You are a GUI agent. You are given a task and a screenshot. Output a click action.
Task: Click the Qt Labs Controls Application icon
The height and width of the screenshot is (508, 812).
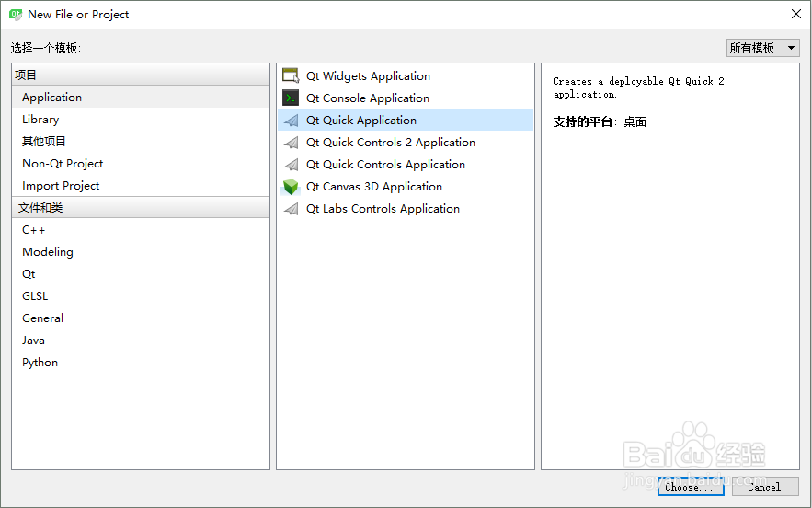pyautogui.click(x=292, y=208)
